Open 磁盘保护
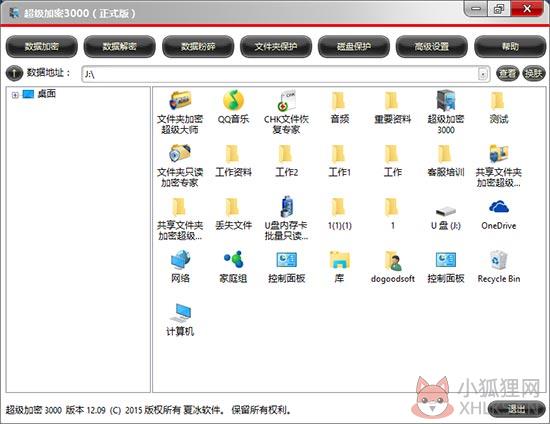Image resolution: width=550 pixels, height=424 pixels. 354,46
